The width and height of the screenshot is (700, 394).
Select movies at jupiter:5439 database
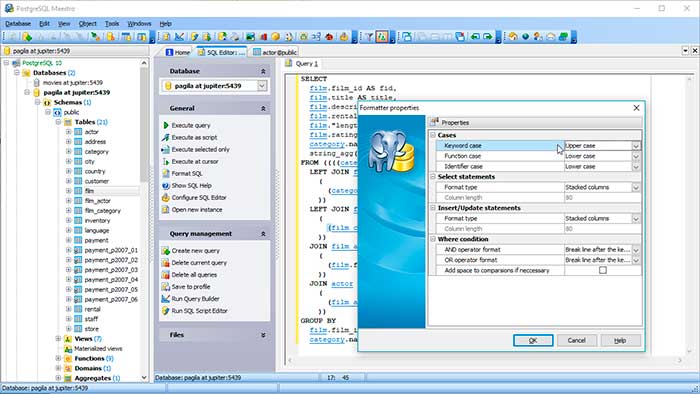[73, 83]
